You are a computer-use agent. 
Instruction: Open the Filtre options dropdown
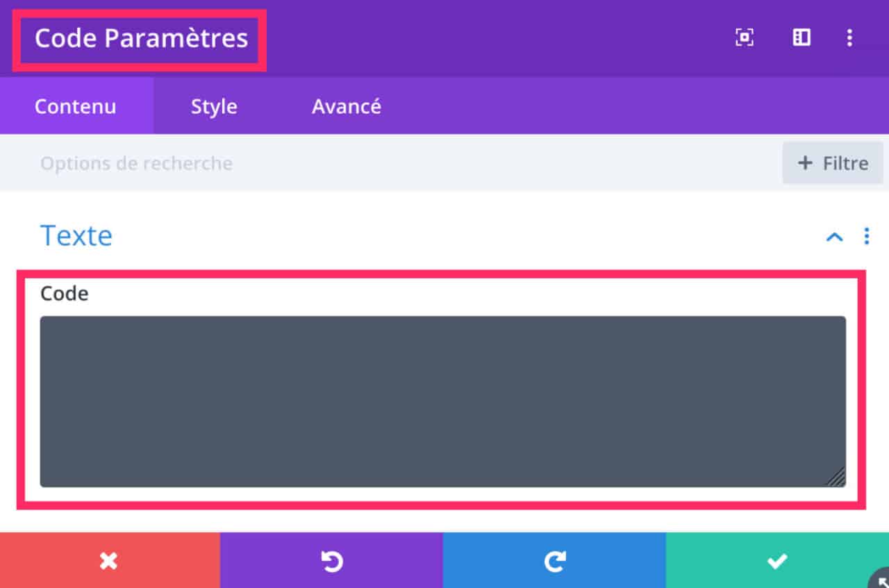pyautogui.click(x=833, y=163)
